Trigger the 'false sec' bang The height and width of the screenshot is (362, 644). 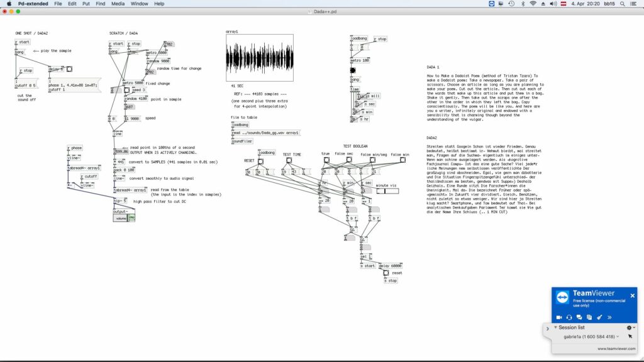point(349,160)
